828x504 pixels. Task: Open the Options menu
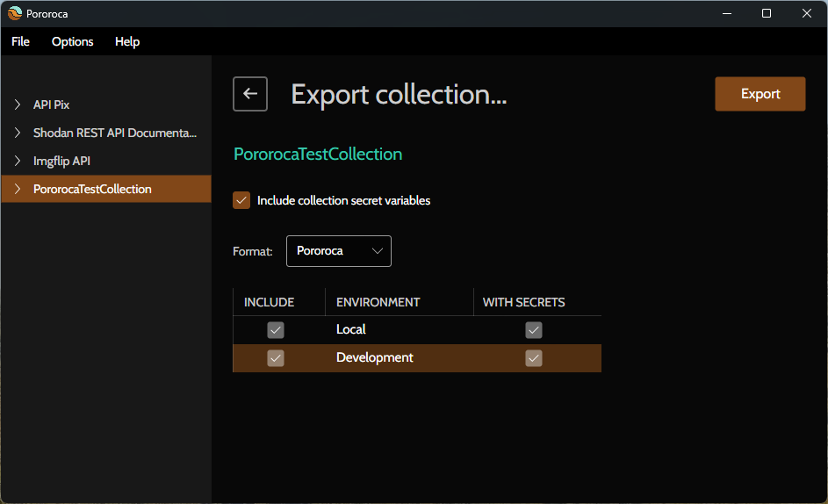72,42
